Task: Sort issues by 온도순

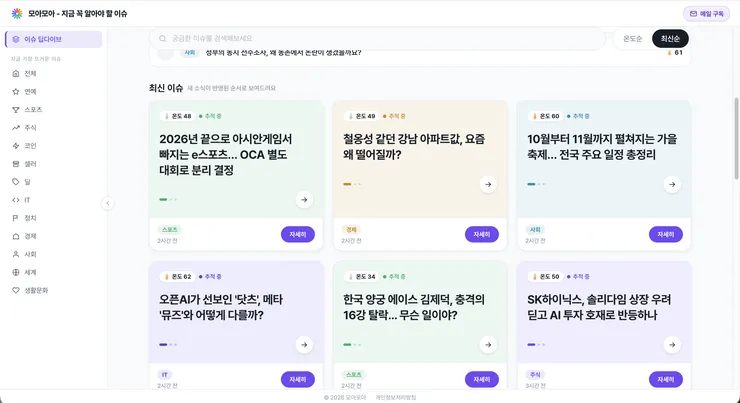Action: coord(632,39)
